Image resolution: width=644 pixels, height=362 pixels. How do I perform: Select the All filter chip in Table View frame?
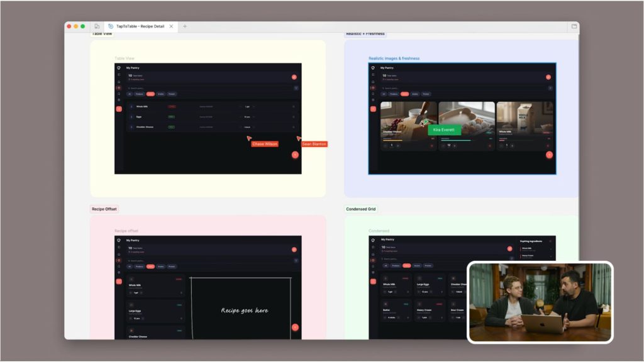(x=130, y=94)
